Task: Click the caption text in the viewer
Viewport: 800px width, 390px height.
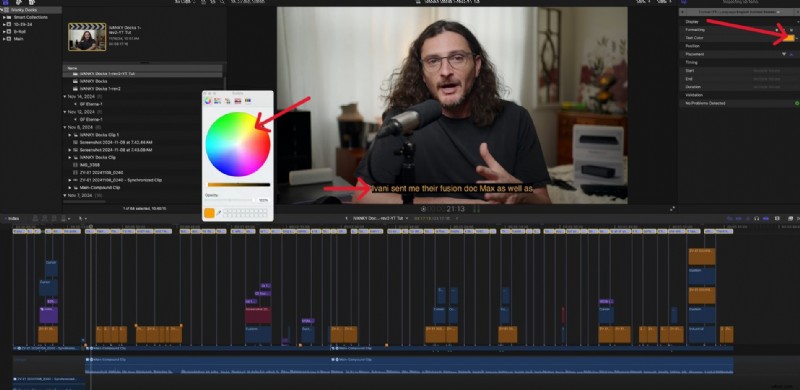Action: [x=452, y=189]
